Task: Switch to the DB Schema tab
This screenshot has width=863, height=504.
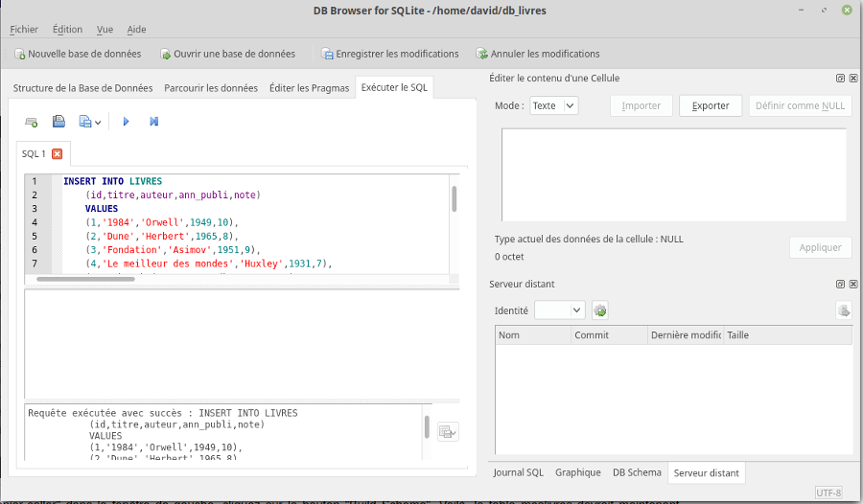Action: coord(637,472)
